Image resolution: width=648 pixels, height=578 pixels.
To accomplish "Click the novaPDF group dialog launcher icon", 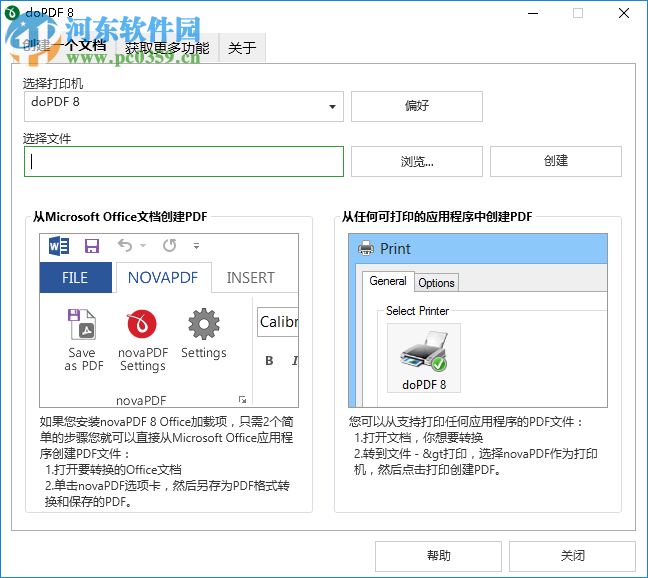I will click(x=243, y=400).
